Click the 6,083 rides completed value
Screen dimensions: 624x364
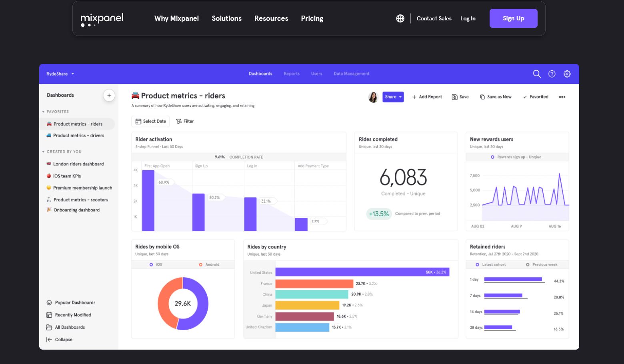tap(403, 177)
